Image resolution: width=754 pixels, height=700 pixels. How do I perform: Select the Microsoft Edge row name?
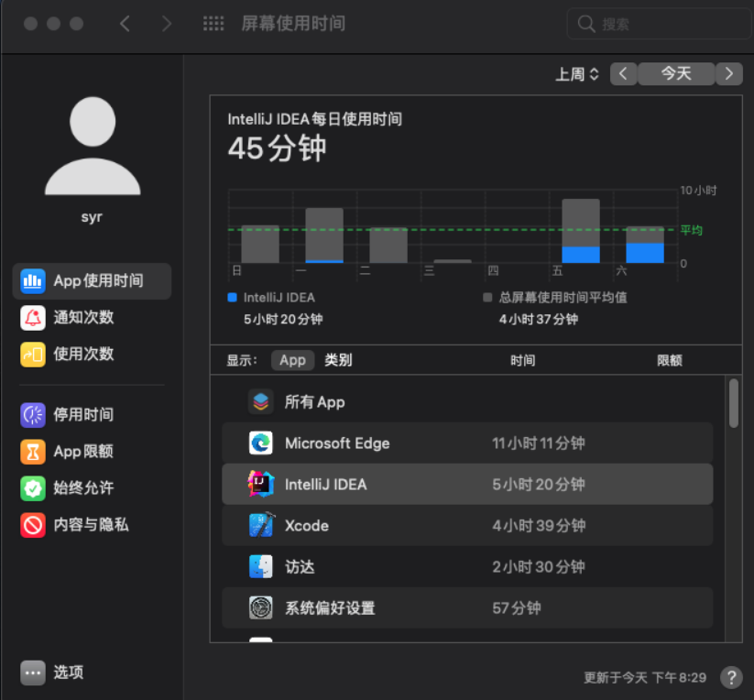(337, 443)
